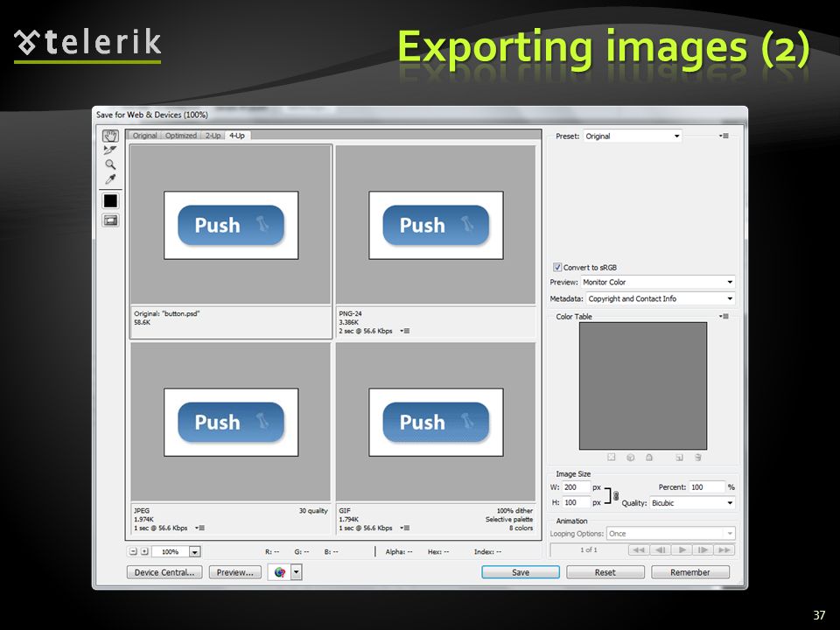Click the browser preview icon
This screenshot has width=840, height=630.
point(279,572)
